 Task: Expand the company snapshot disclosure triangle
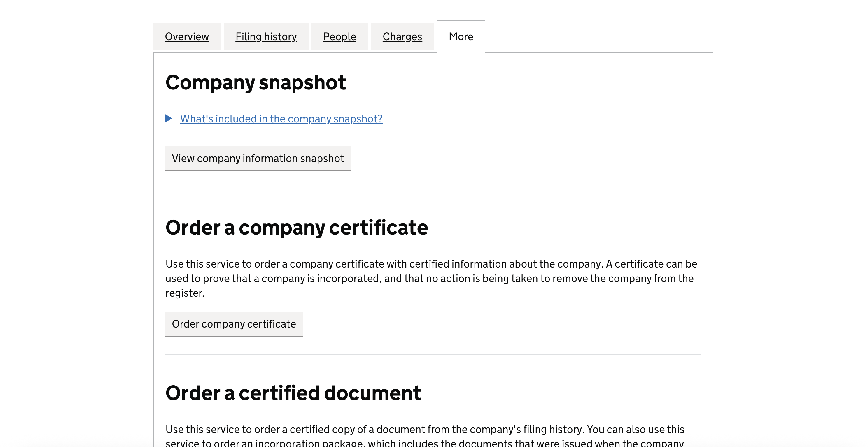click(169, 119)
